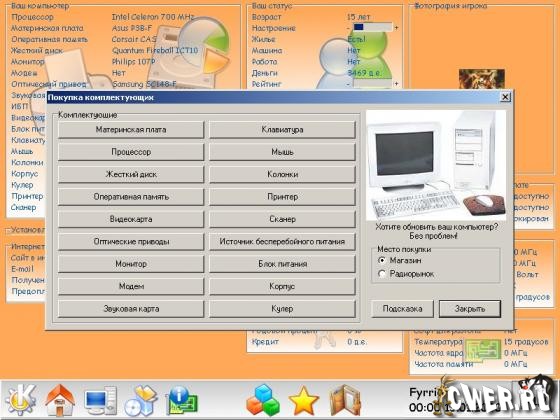Pick the Монитор button in the dialog

click(x=131, y=264)
